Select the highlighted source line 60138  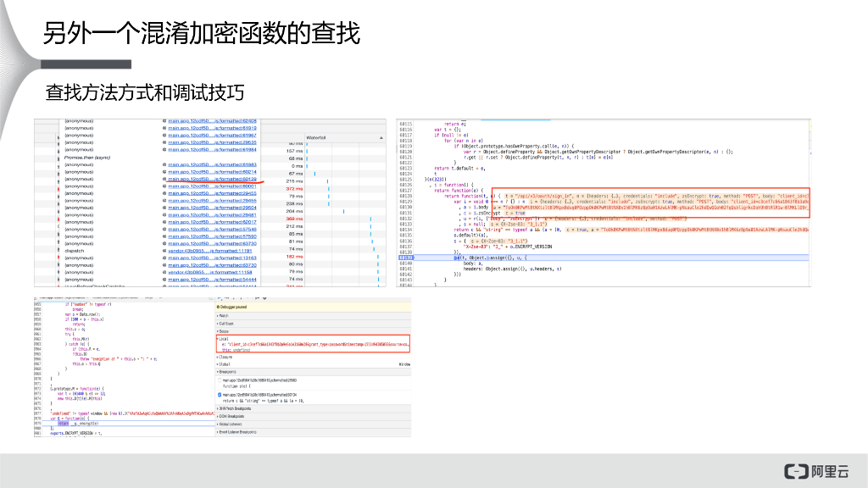click(x=509, y=257)
